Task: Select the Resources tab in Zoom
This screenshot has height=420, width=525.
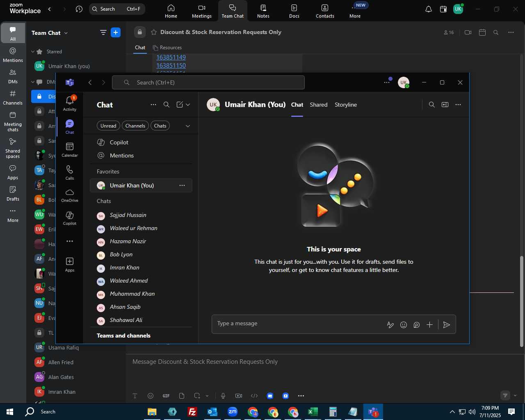Action: (167, 48)
